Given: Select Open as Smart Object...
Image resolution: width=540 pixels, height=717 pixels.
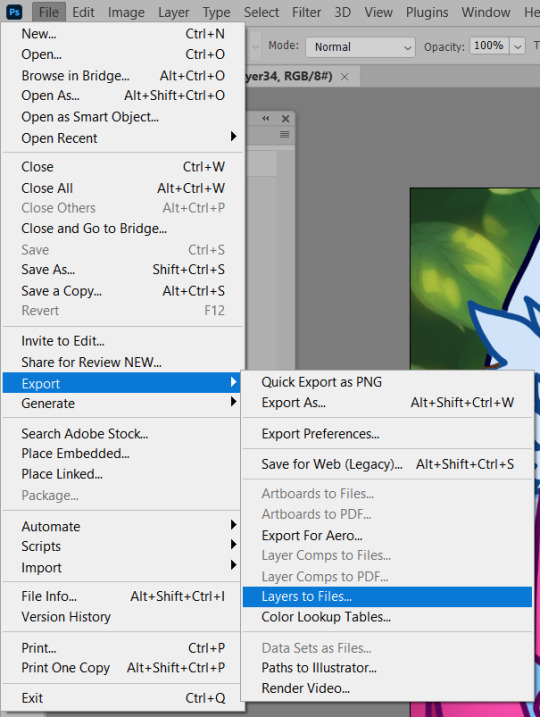Looking at the screenshot, I should 123,117.
